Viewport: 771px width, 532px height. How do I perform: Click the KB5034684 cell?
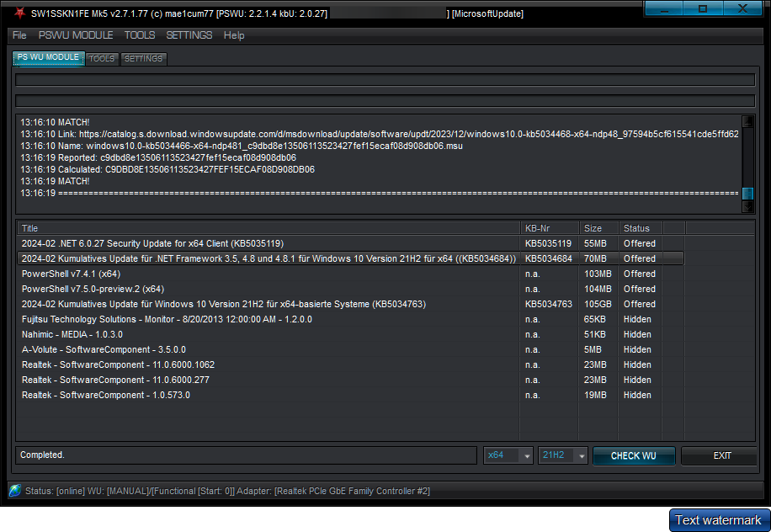[x=548, y=258]
